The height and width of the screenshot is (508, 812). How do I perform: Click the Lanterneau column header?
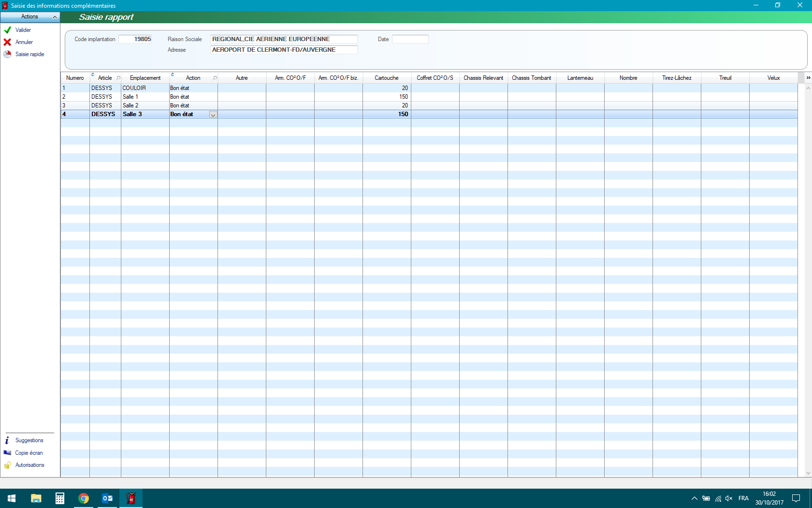pyautogui.click(x=580, y=78)
